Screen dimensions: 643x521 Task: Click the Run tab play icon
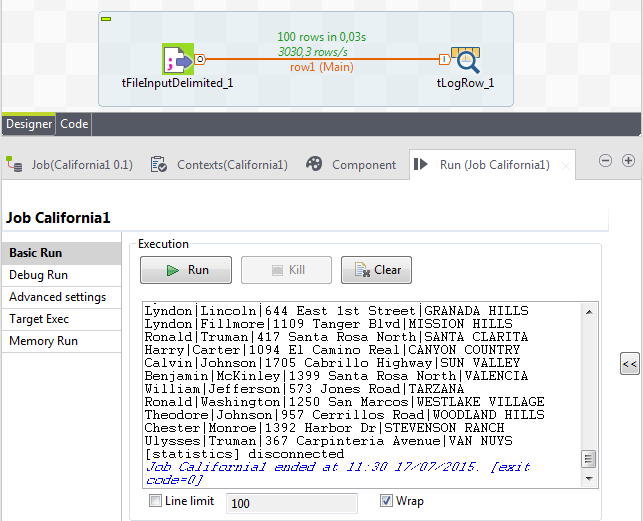coord(421,164)
